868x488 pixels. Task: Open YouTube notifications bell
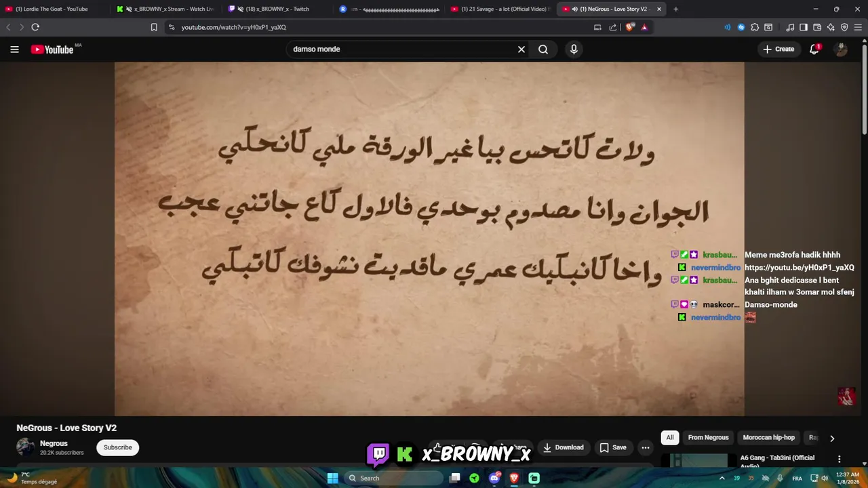814,49
